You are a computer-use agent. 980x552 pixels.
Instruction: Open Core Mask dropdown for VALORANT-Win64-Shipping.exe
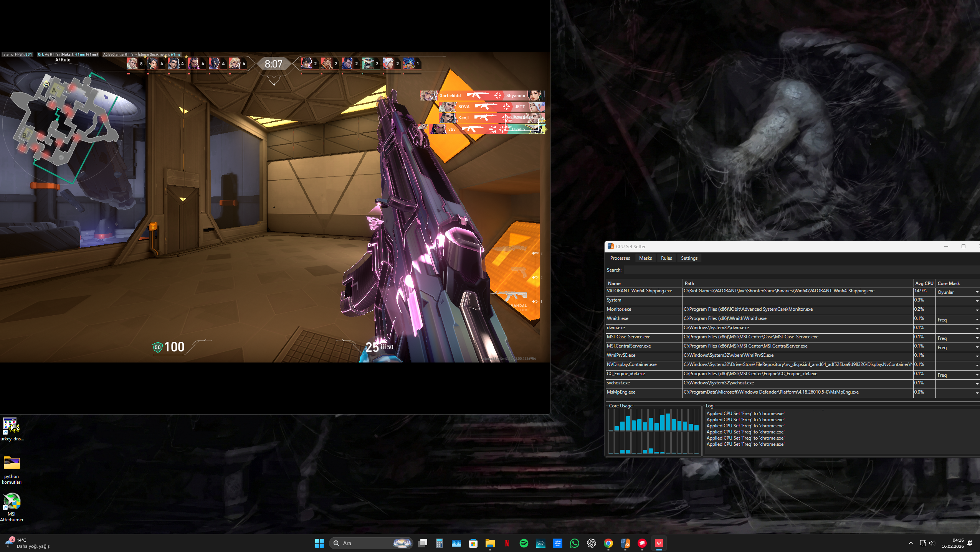click(977, 292)
